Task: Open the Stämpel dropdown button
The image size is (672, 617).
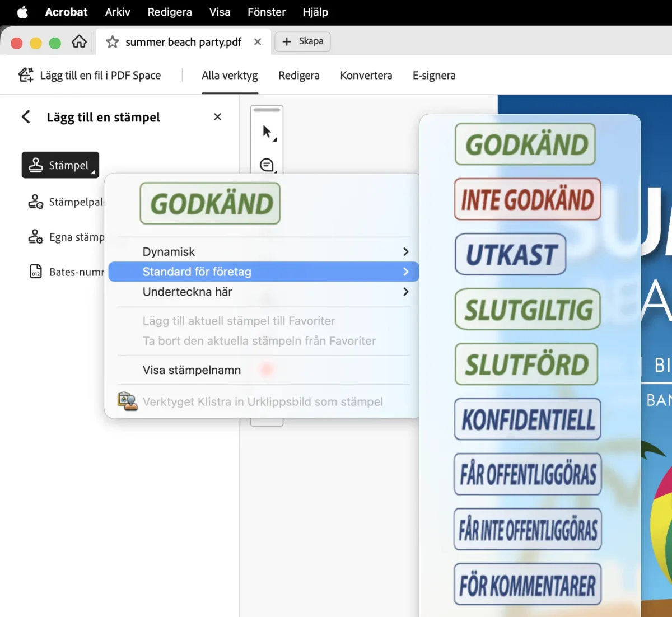Action: [60, 165]
